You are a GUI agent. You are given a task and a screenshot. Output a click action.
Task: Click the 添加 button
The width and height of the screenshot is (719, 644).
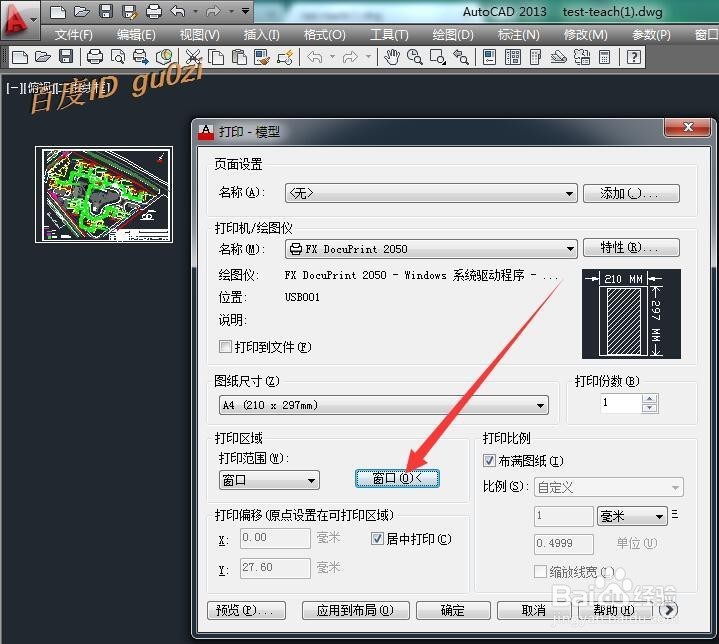631,194
